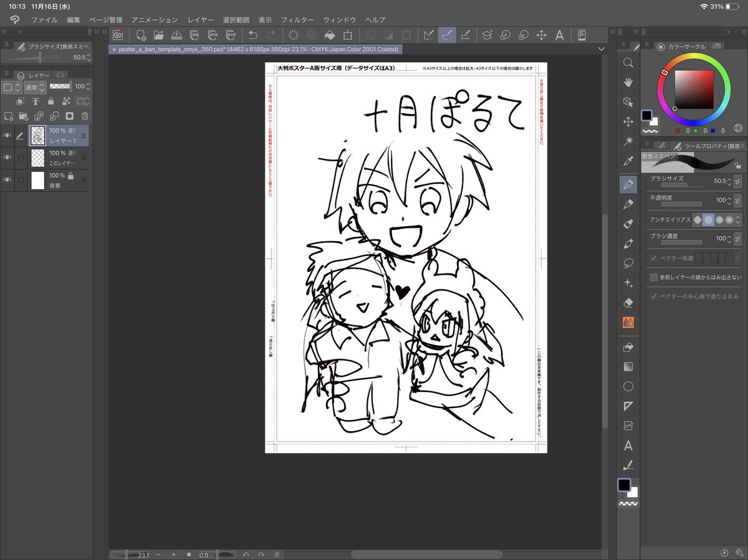This screenshot has width=748, height=560.
Task: Click the brush size slider at 50.5 in left panel
Action: pyautogui.click(x=41, y=57)
